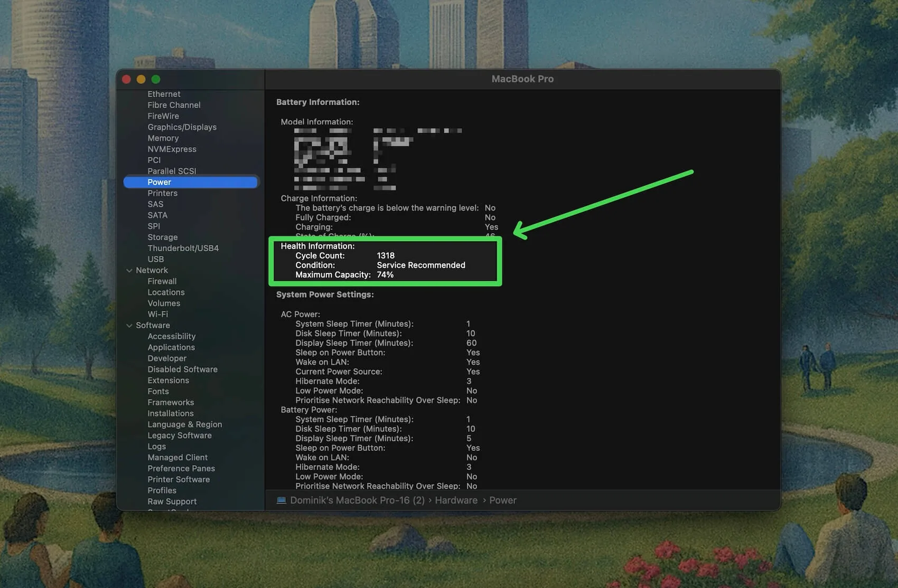Click the Model Information label
Image resolution: width=898 pixels, height=588 pixels.
(x=317, y=122)
